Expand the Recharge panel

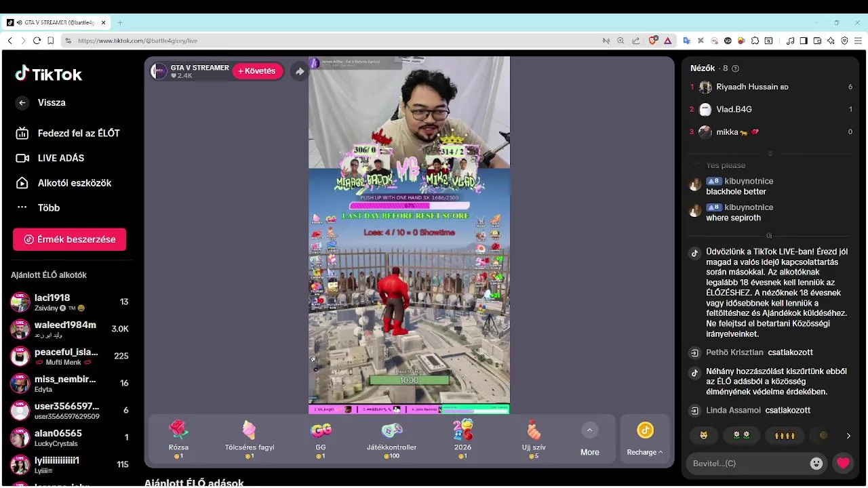pos(645,439)
